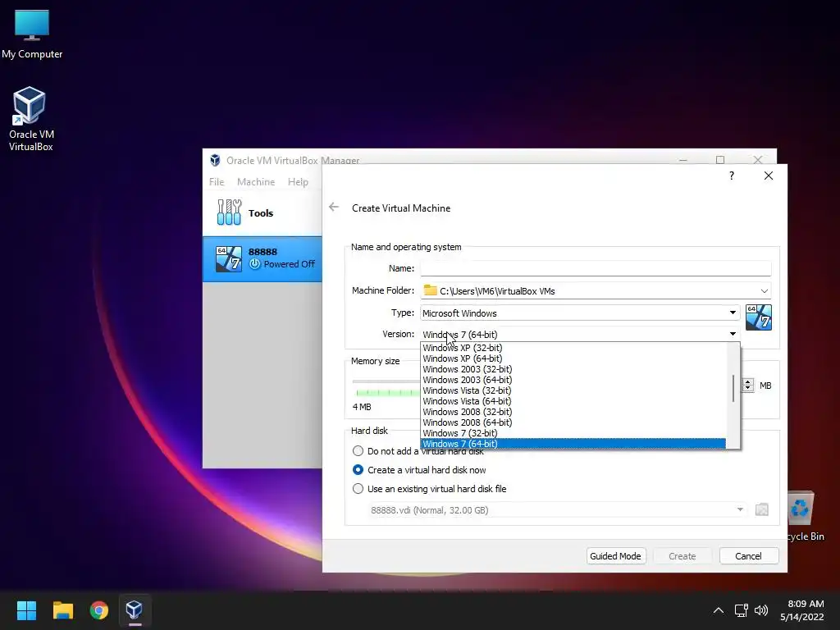Viewport: 840px width, 630px height.
Task: Click the version list scrollbar
Action: 733,388
